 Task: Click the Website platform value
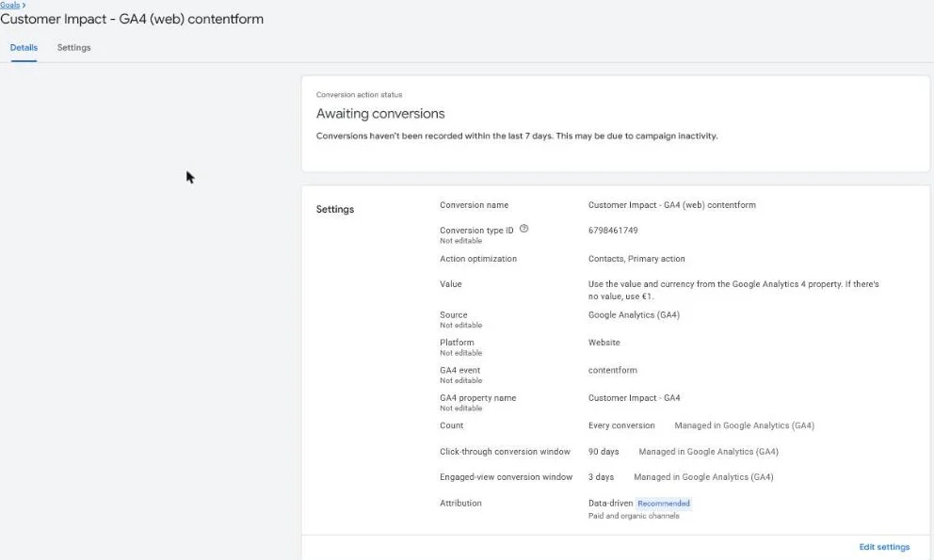[604, 343]
